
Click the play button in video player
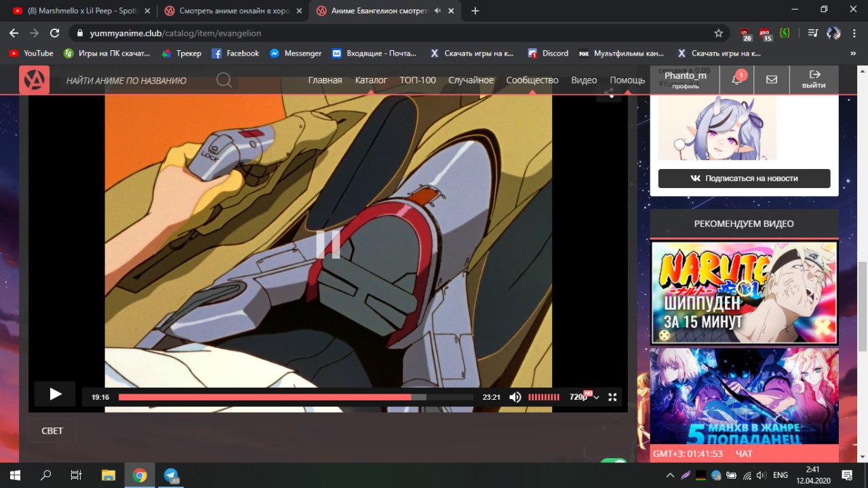[x=55, y=394]
